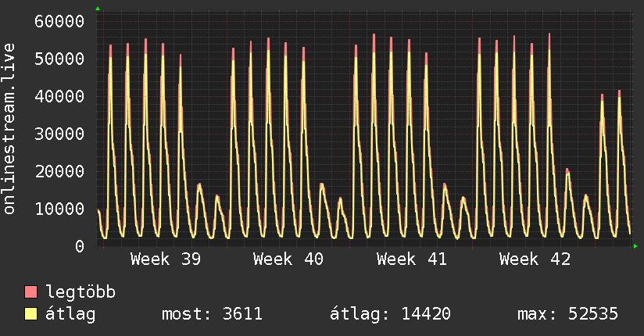Click the átlag legend label text
644x336 pixels.
tap(71, 314)
